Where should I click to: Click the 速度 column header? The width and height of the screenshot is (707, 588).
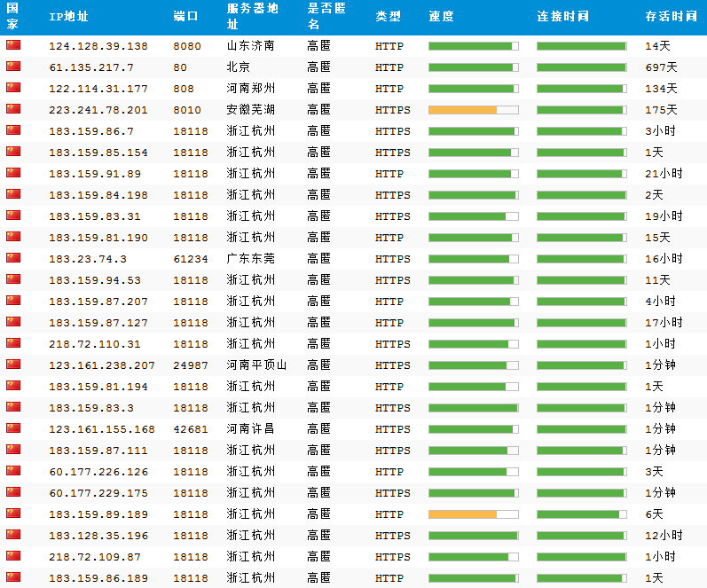pos(441,17)
